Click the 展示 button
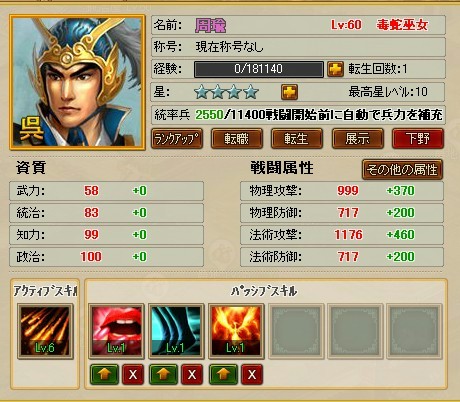This screenshot has height=402, width=460. [x=357, y=139]
